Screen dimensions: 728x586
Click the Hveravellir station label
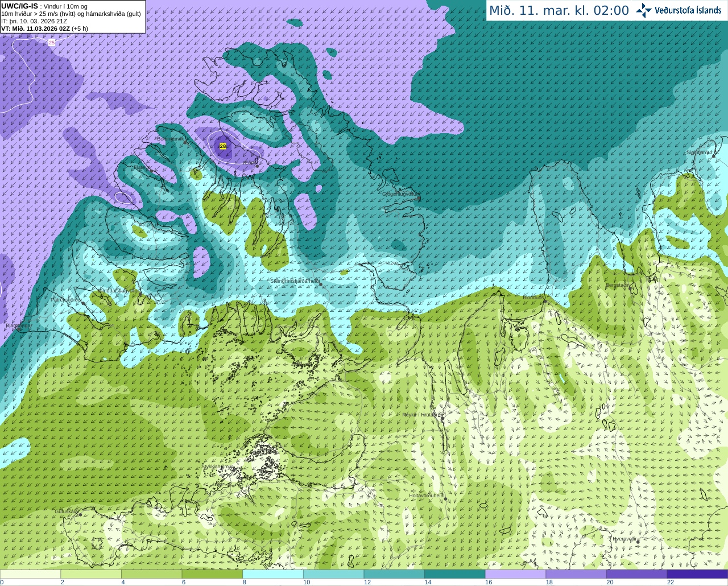coord(624,538)
